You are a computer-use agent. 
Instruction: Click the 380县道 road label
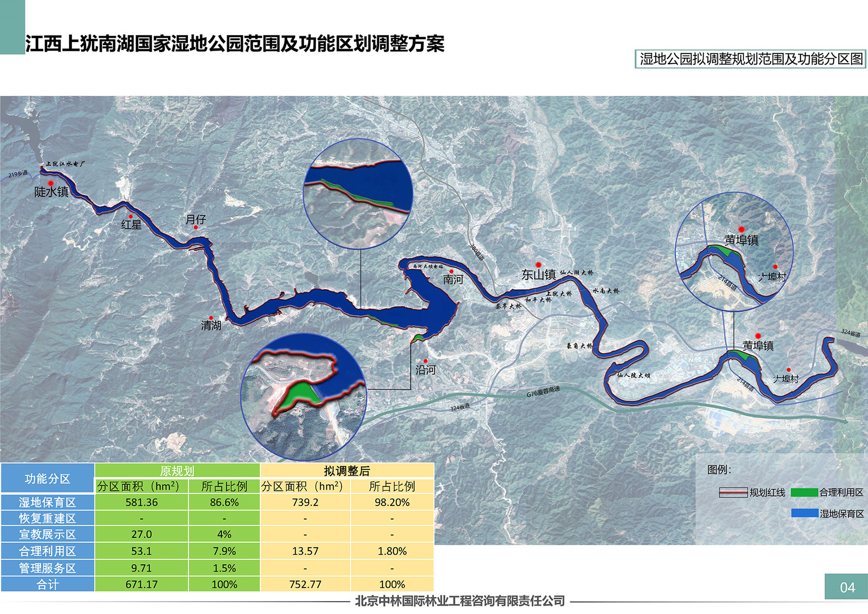476,253
